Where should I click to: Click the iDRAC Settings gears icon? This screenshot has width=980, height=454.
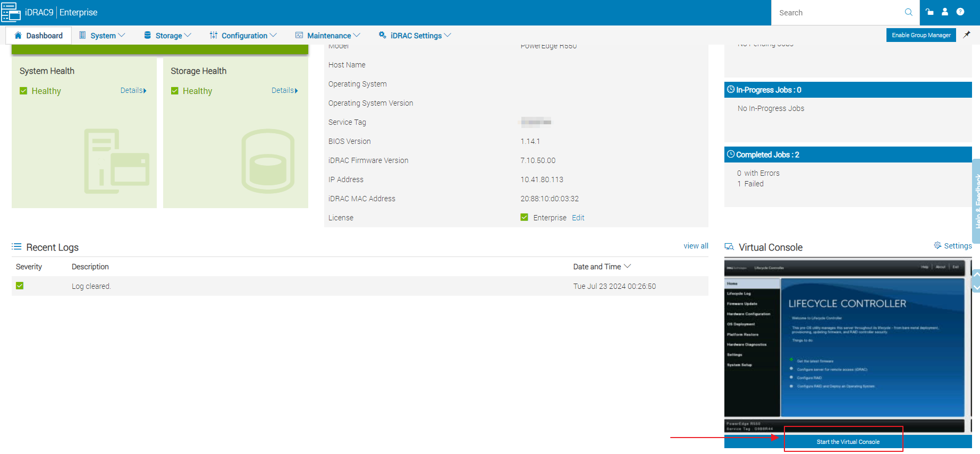(382, 35)
